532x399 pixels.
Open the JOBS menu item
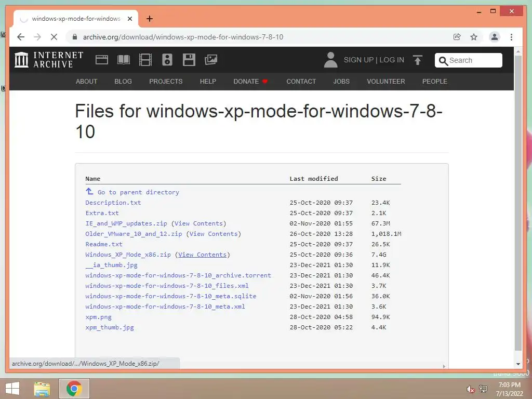tap(341, 82)
